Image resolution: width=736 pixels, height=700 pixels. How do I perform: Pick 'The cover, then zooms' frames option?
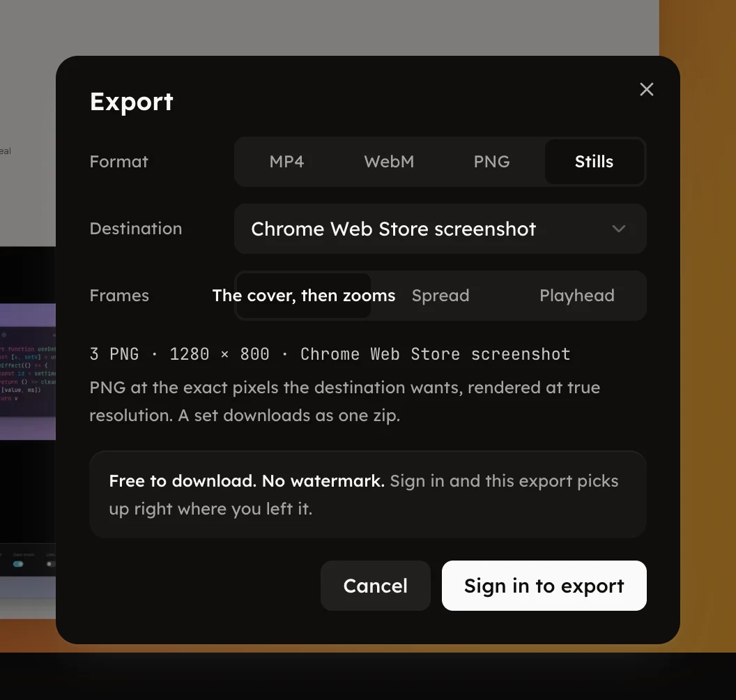[304, 296]
